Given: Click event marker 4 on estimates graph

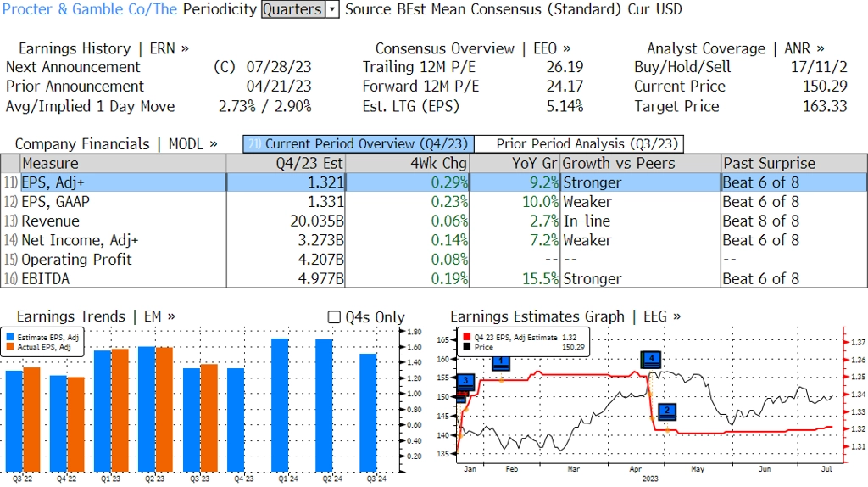Looking at the screenshot, I should click(x=652, y=359).
